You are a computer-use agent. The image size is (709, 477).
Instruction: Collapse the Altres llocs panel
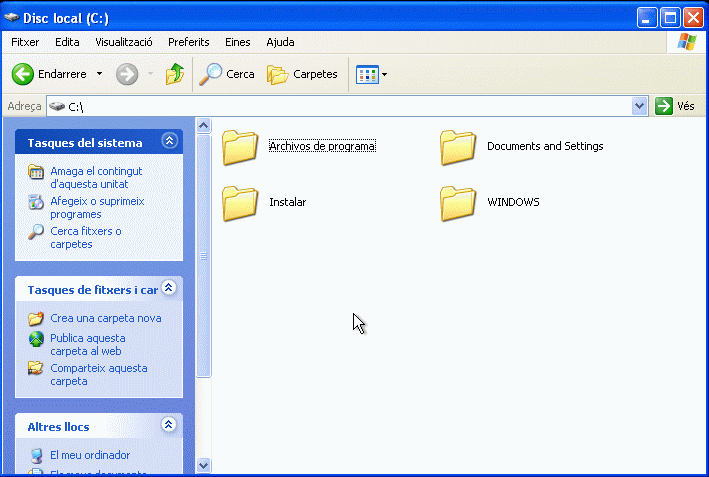[169, 427]
